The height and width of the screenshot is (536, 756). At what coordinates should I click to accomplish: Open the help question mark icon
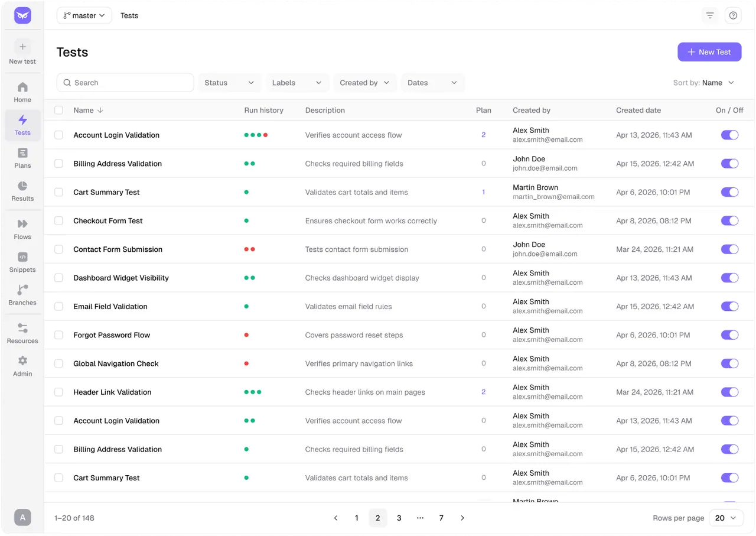coord(733,15)
